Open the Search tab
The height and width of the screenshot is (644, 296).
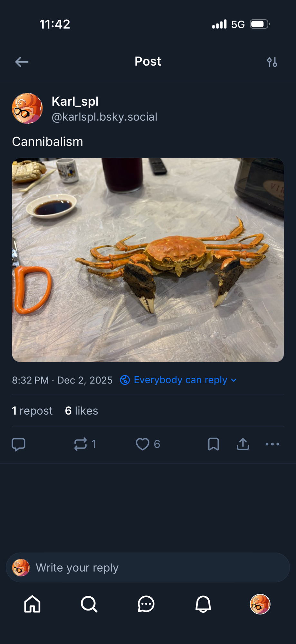click(x=89, y=604)
